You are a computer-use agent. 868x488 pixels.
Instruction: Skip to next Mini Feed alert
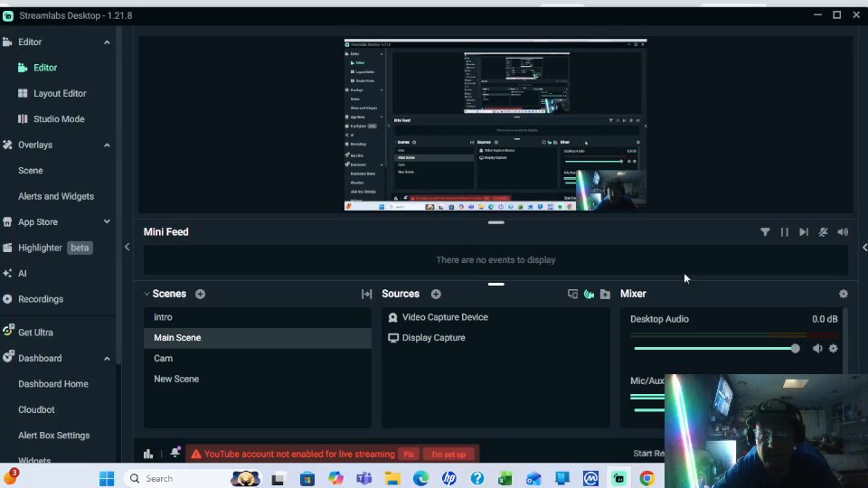(x=803, y=232)
